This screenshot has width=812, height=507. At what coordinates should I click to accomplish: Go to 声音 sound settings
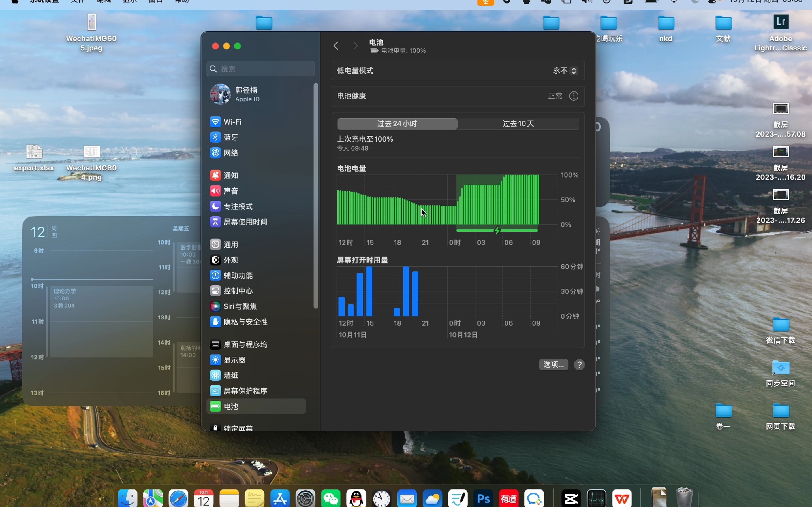(256, 191)
